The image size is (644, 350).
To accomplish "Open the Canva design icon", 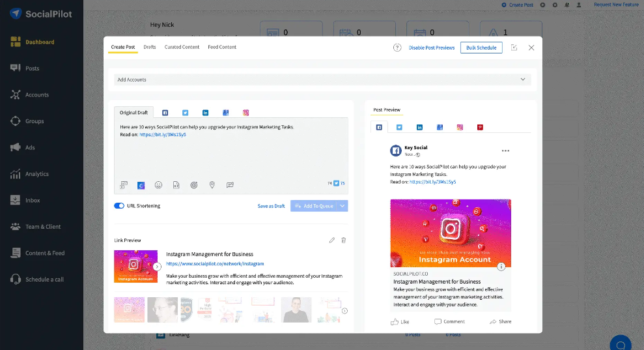I will (x=141, y=185).
